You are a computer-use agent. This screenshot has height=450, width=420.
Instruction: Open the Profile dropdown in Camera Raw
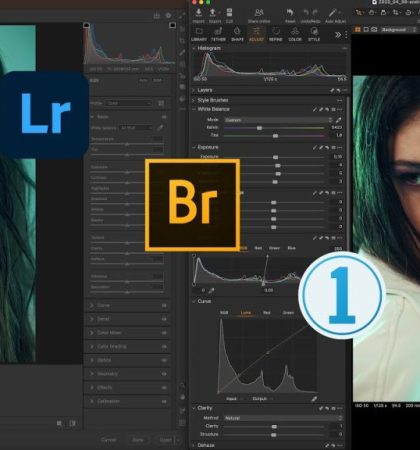click(130, 103)
